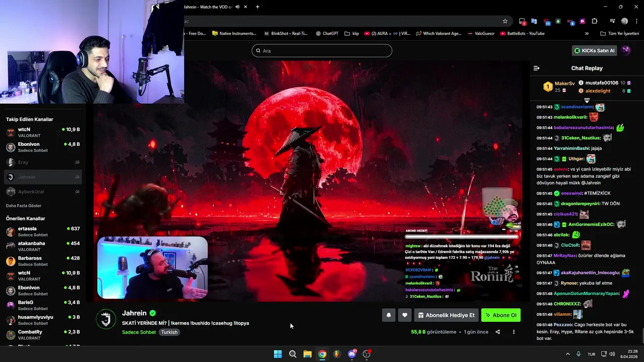Screen dimensions: 644x362
Task: Click the 'Native Instruments' bookmark
Action: (x=234, y=34)
